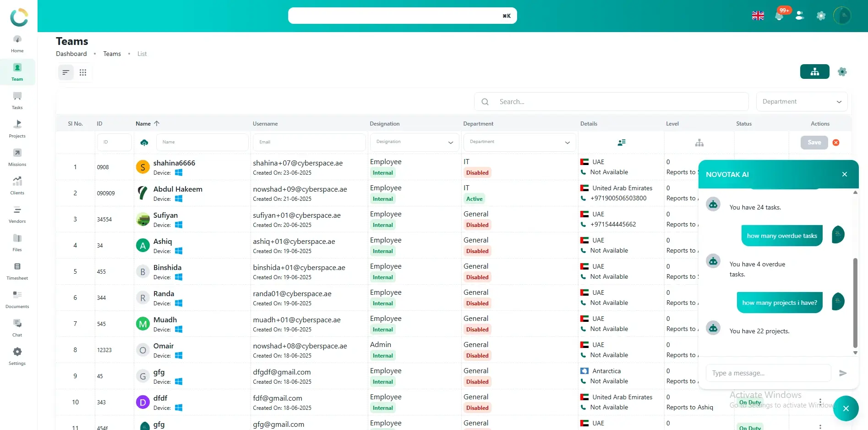868x430 pixels.
Task: Click the Save button
Action: [x=814, y=143]
